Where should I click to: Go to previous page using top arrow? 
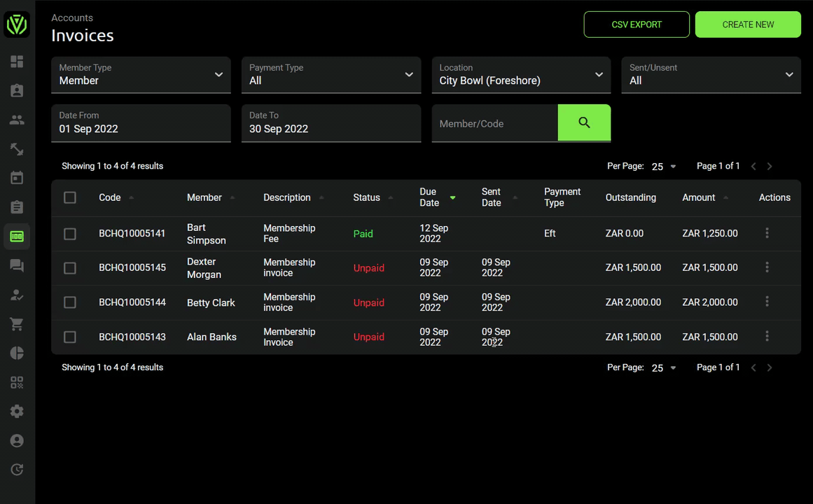(x=753, y=167)
